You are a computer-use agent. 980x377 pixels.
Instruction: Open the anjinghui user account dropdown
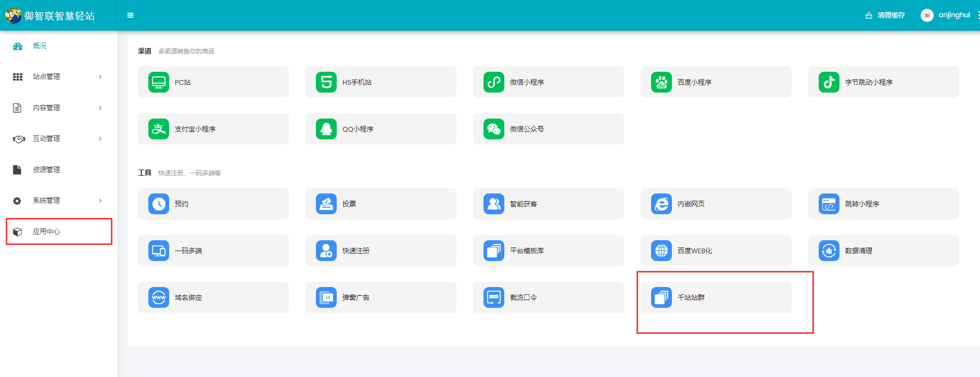[946, 15]
